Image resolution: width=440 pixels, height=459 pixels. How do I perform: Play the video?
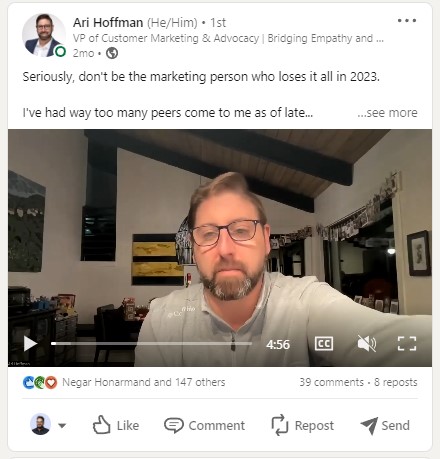click(30, 344)
